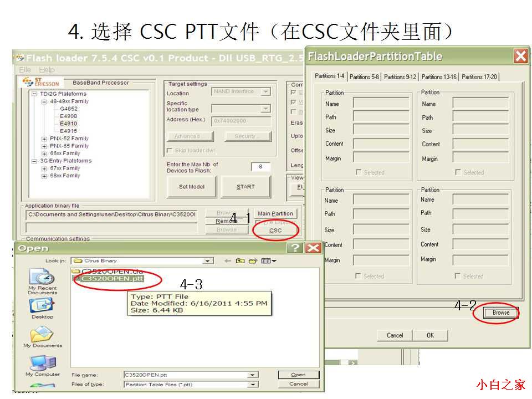Open the Look in folder dropdown

pyautogui.click(x=207, y=260)
